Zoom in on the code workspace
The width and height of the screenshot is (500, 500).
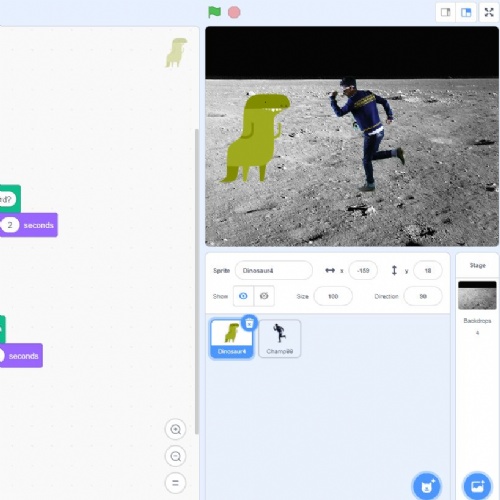pos(175,429)
